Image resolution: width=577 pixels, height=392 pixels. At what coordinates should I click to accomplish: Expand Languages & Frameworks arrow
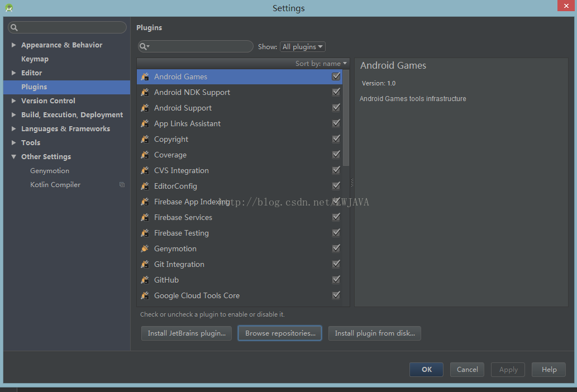[13, 128]
